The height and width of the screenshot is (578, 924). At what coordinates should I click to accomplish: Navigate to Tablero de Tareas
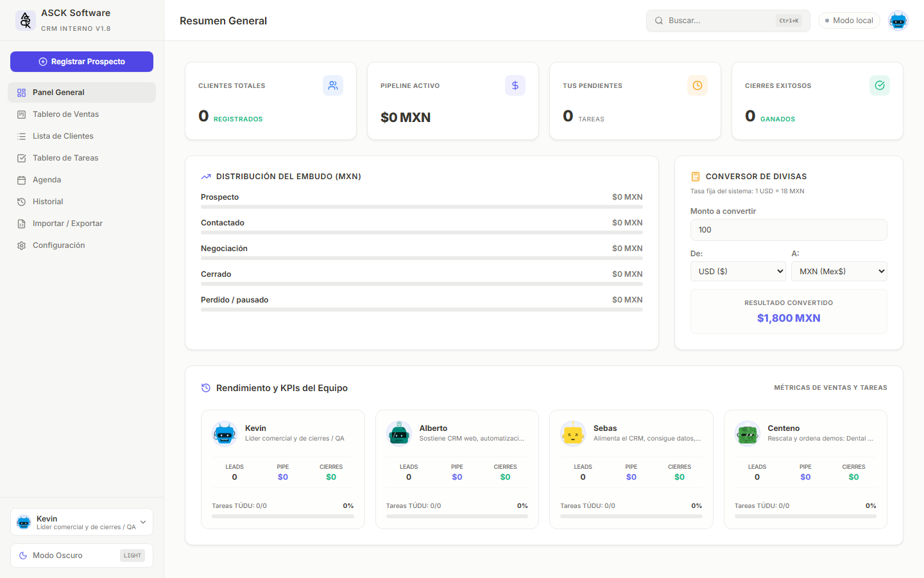tap(81, 158)
